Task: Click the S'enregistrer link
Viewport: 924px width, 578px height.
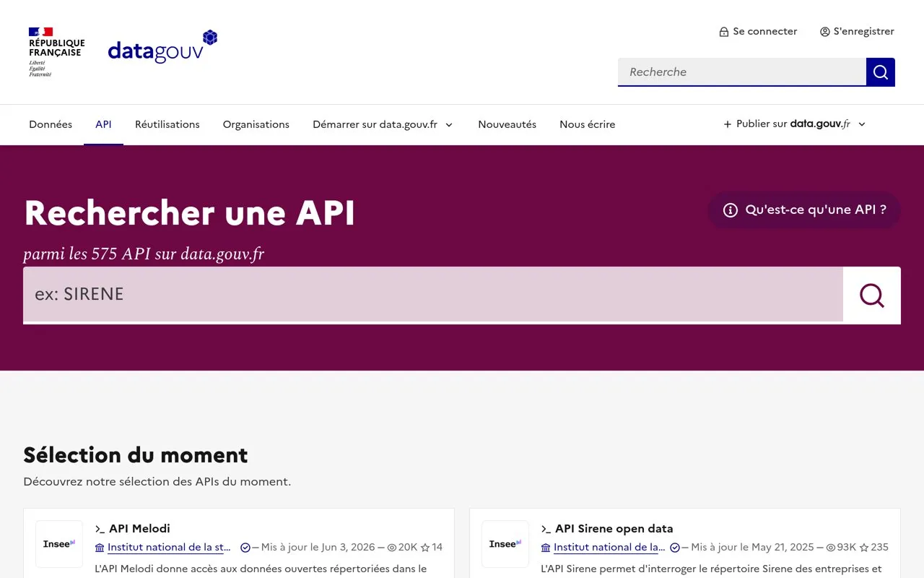Action: point(858,32)
